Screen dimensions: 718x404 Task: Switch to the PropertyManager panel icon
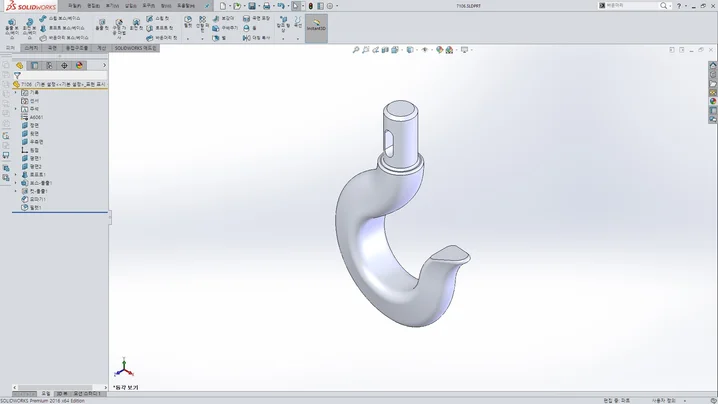(x=34, y=66)
